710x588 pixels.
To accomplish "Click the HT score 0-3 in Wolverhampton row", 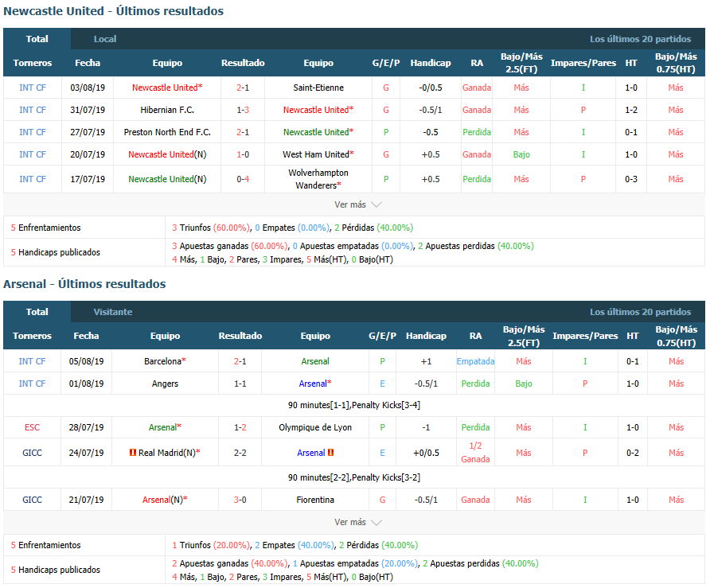I will (x=631, y=179).
